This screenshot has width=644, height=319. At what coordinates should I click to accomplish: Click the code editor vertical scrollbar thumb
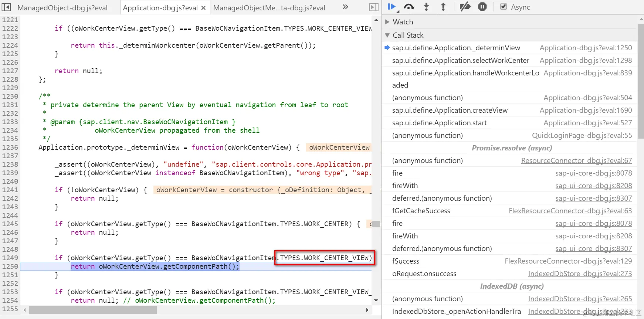click(376, 224)
